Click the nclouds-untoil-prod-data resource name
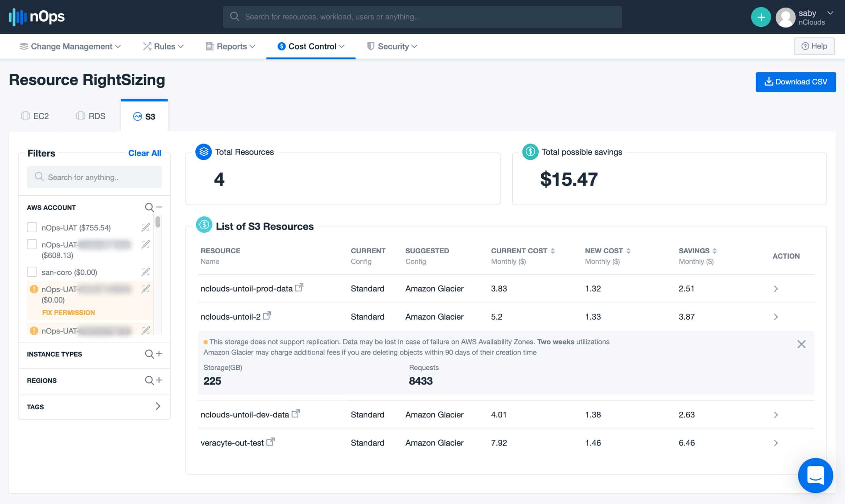 [246, 289]
